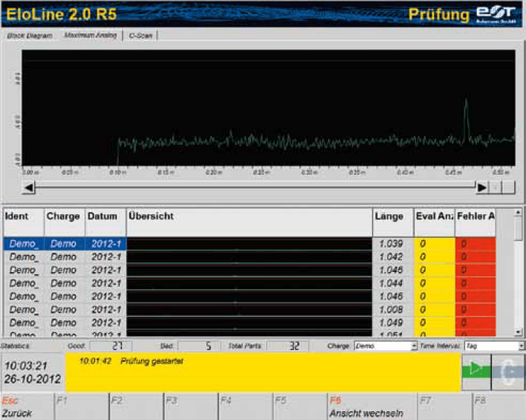Click the first small button right of chart scrollbar
The image size is (526, 420).
tap(495, 187)
